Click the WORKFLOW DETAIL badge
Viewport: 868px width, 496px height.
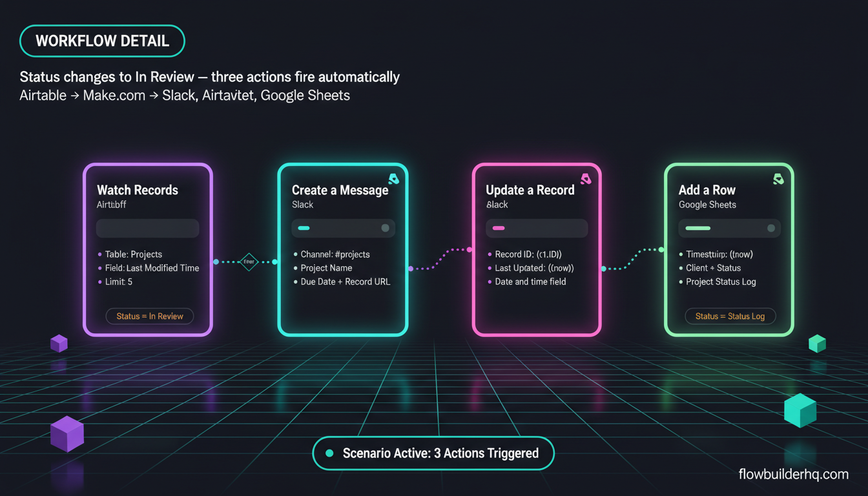click(x=102, y=41)
